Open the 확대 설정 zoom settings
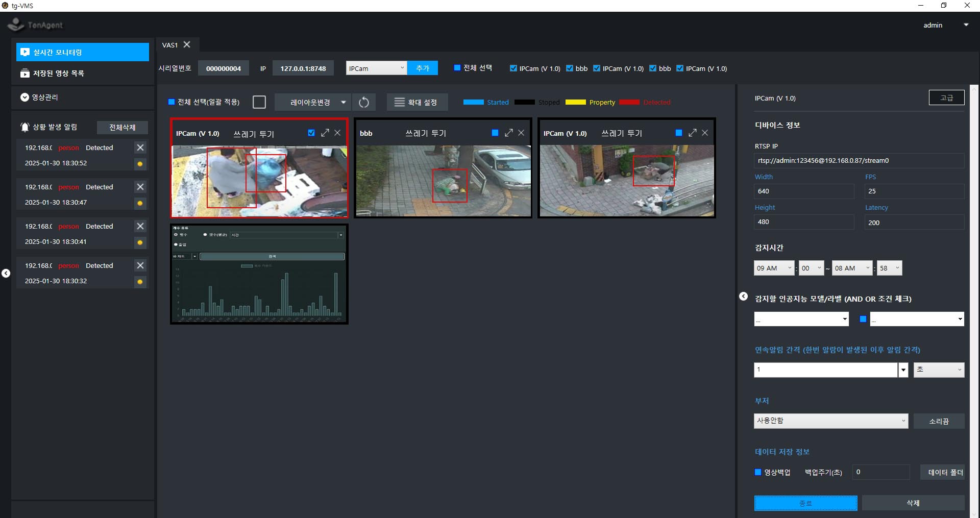980x518 pixels. point(416,103)
